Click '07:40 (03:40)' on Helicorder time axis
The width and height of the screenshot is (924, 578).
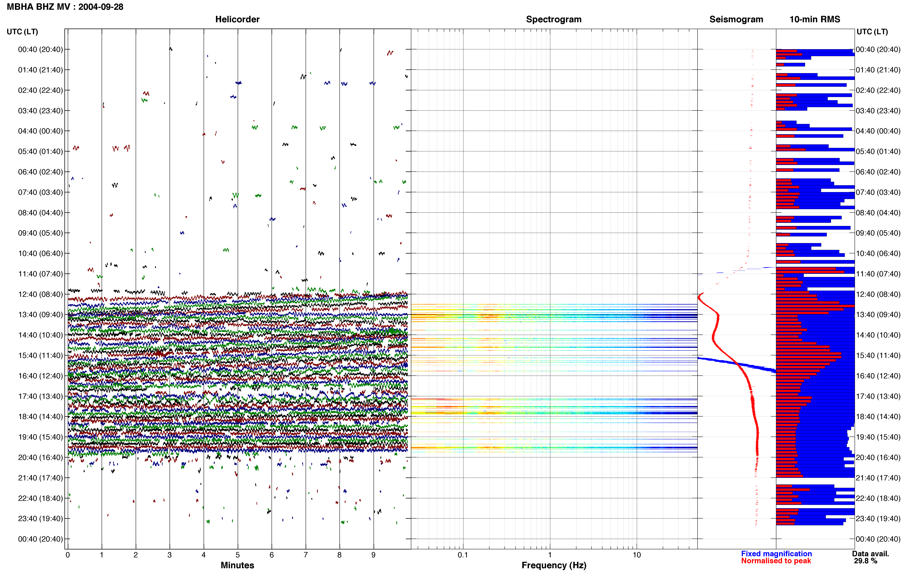click(41, 192)
